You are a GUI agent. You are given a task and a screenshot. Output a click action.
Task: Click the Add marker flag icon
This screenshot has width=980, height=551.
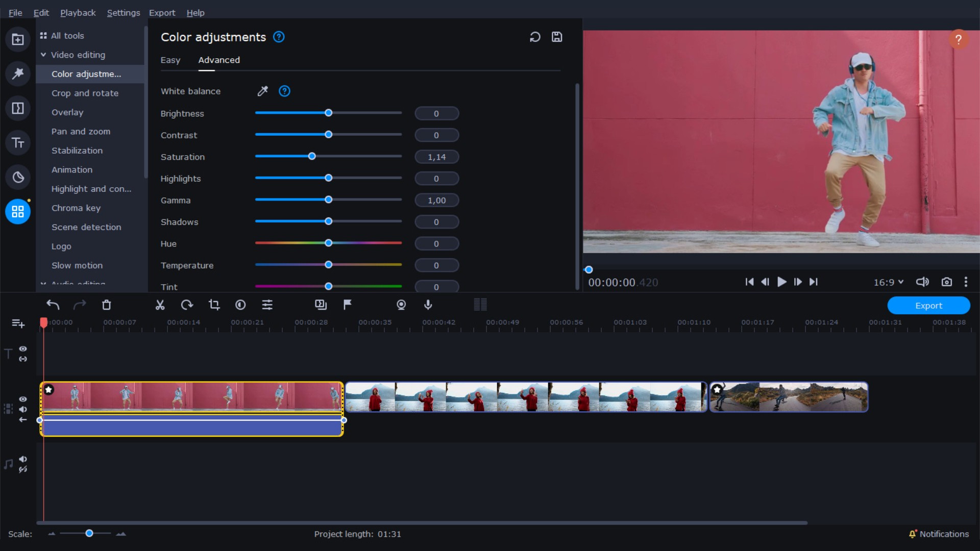(x=347, y=305)
